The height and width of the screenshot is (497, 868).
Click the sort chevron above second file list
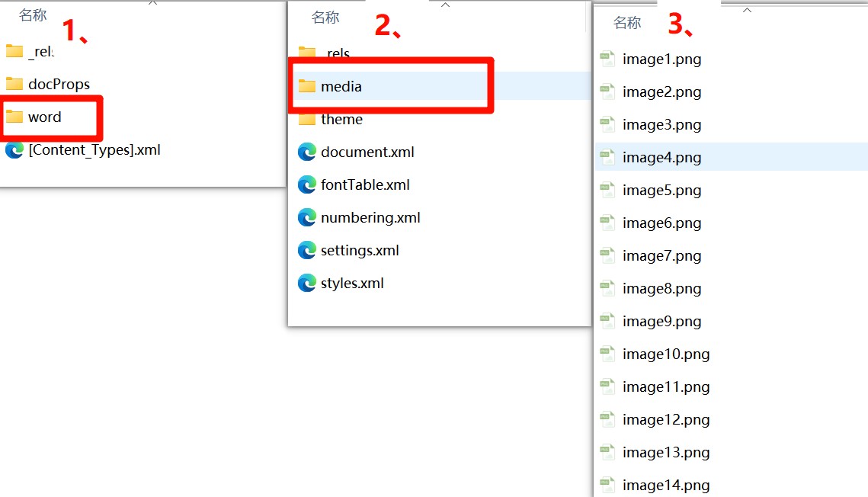coord(446,5)
